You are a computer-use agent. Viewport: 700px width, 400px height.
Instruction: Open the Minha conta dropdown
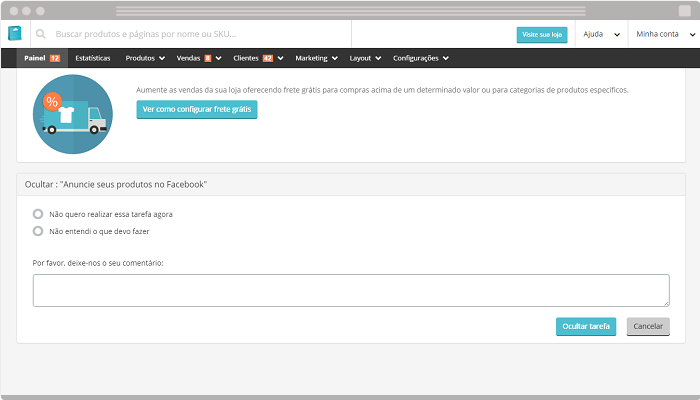tap(665, 34)
